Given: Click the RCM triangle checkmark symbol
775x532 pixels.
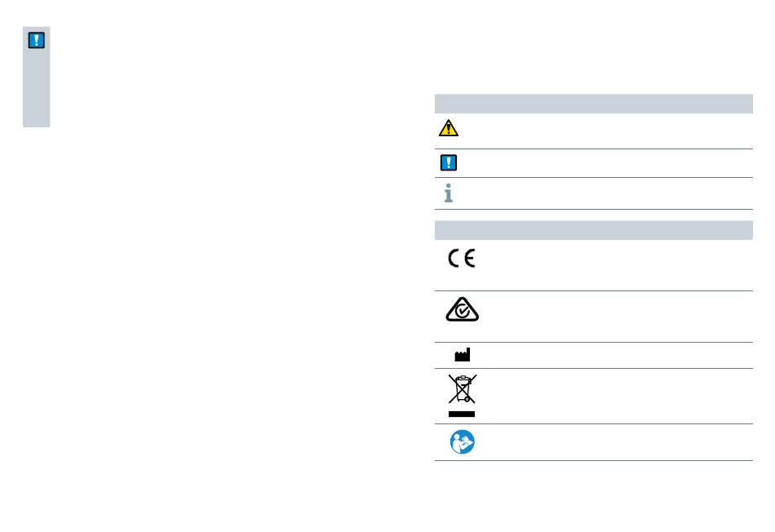Looking at the screenshot, I should click(x=462, y=311).
